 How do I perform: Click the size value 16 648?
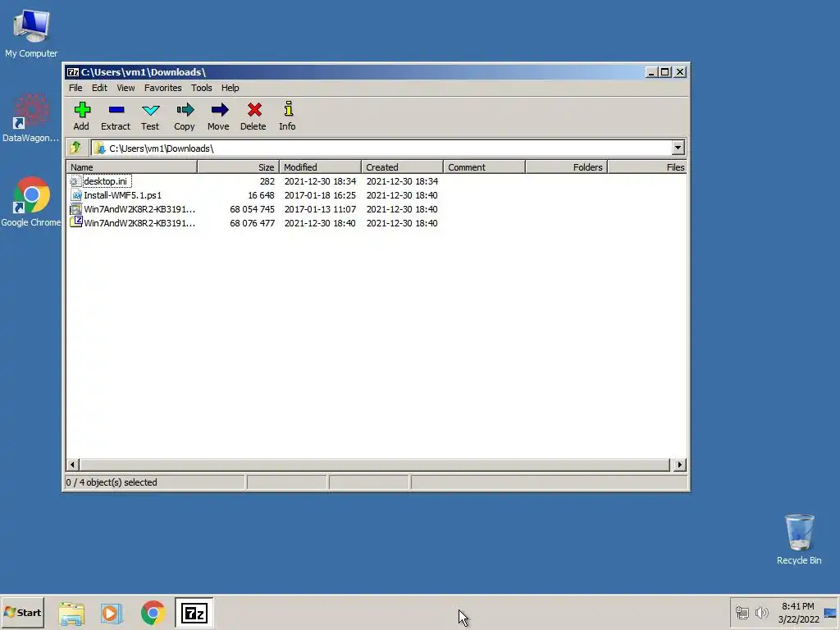(261, 195)
